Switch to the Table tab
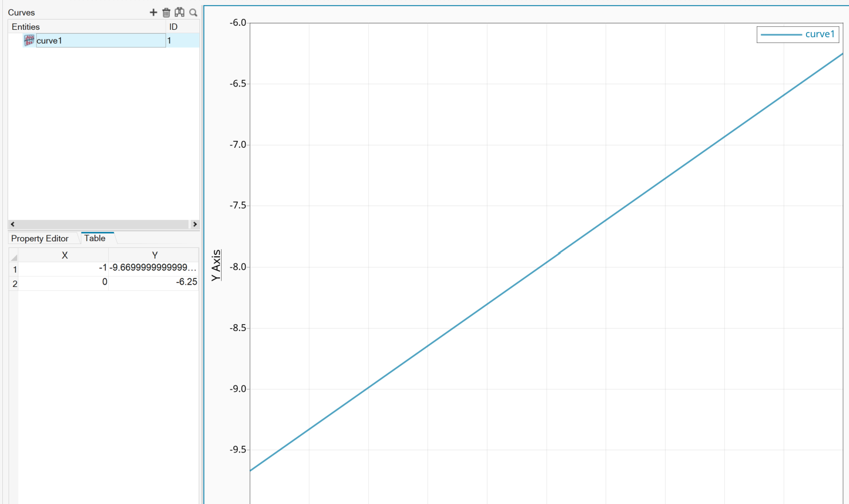This screenshot has height=504, width=849. (x=95, y=238)
